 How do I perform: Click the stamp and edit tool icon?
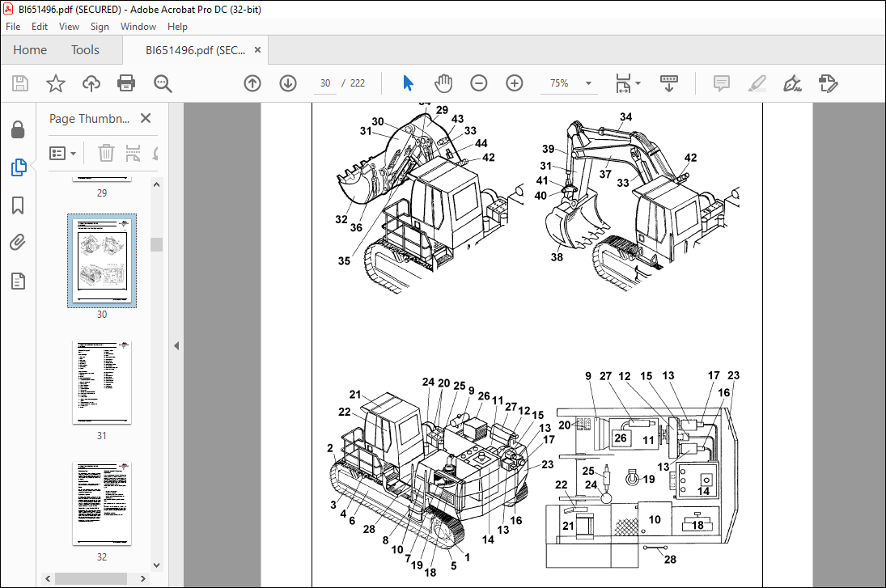tap(828, 83)
